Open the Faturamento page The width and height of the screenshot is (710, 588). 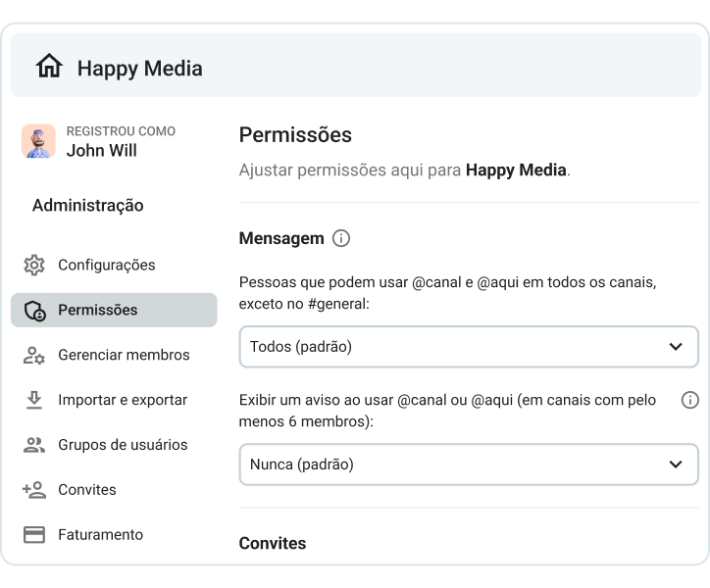coord(100,535)
